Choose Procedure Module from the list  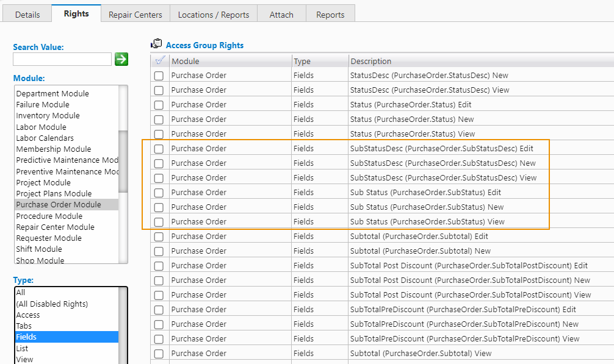tap(49, 216)
